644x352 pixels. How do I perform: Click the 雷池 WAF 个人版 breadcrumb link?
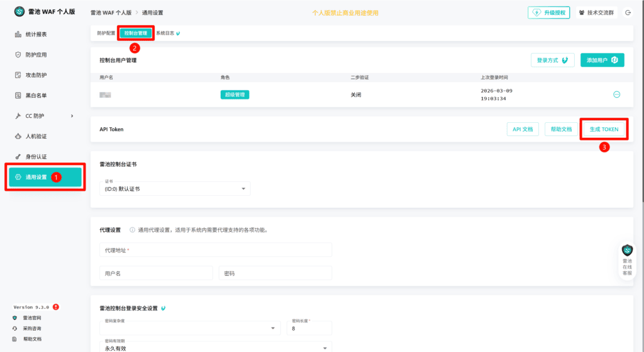(x=111, y=13)
